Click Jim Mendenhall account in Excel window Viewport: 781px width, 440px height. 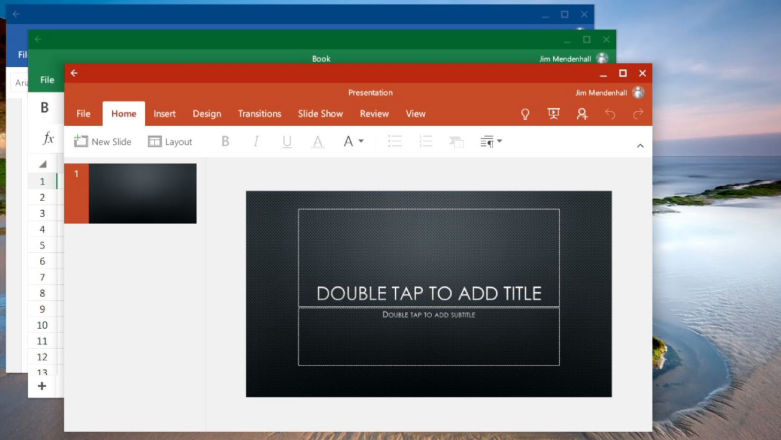(565, 59)
